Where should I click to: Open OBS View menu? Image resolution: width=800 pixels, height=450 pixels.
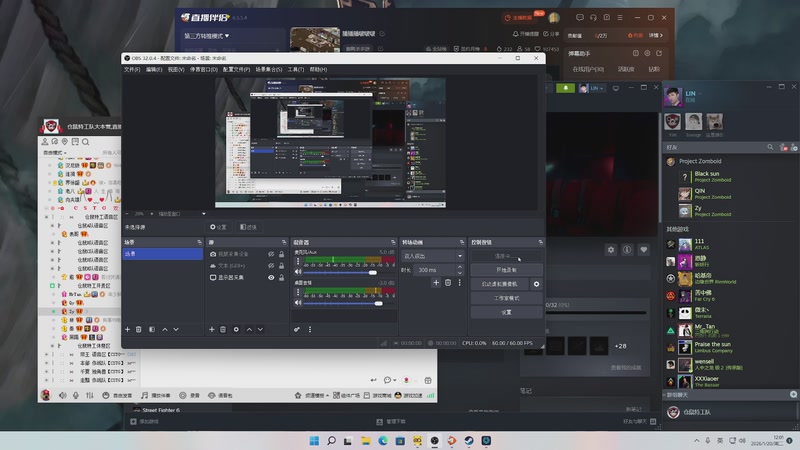pyautogui.click(x=176, y=69)
